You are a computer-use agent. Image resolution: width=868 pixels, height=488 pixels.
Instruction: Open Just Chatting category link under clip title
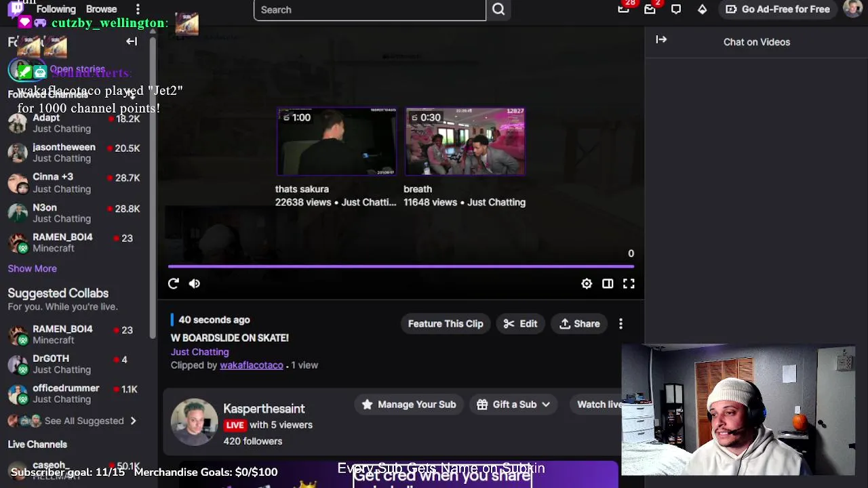click(x=199, y=352)
